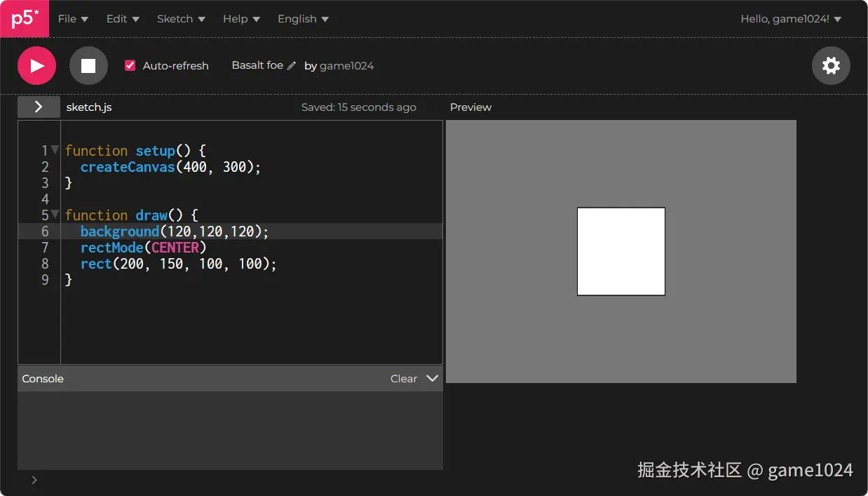Toggle the Auto-refresh checkbox

pyautogui.click(x=130, y=65)
